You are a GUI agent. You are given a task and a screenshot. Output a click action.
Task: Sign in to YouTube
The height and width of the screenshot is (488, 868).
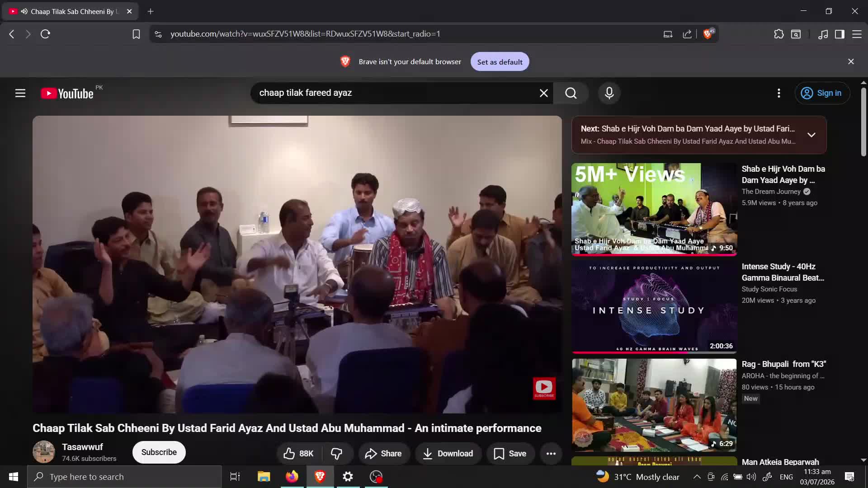(x=822, y=93)
